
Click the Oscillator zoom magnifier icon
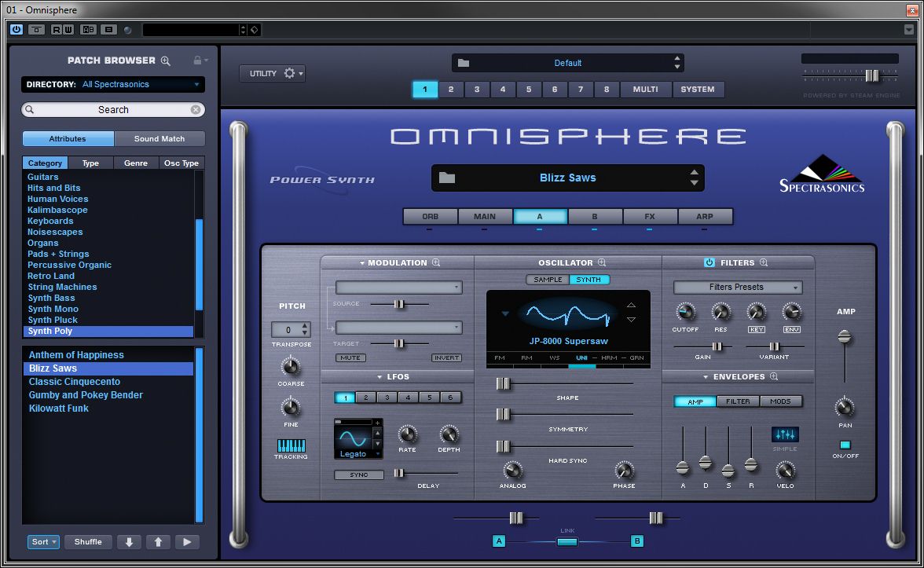coord(602,262)
